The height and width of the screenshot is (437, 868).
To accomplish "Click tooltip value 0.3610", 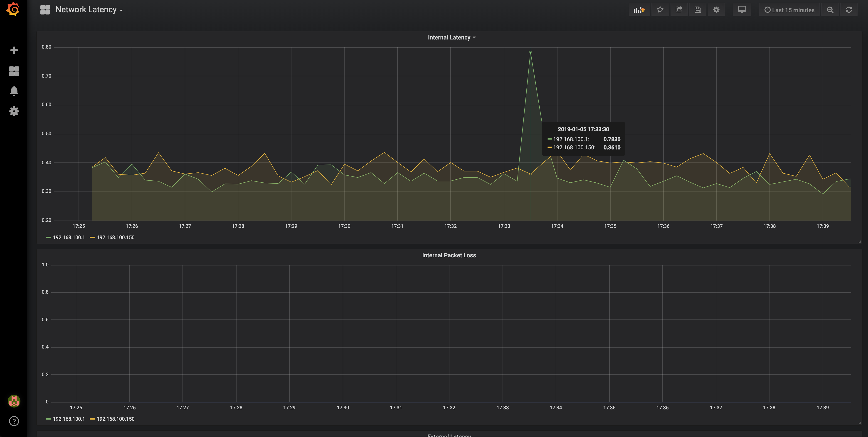I will pos(612,147).
